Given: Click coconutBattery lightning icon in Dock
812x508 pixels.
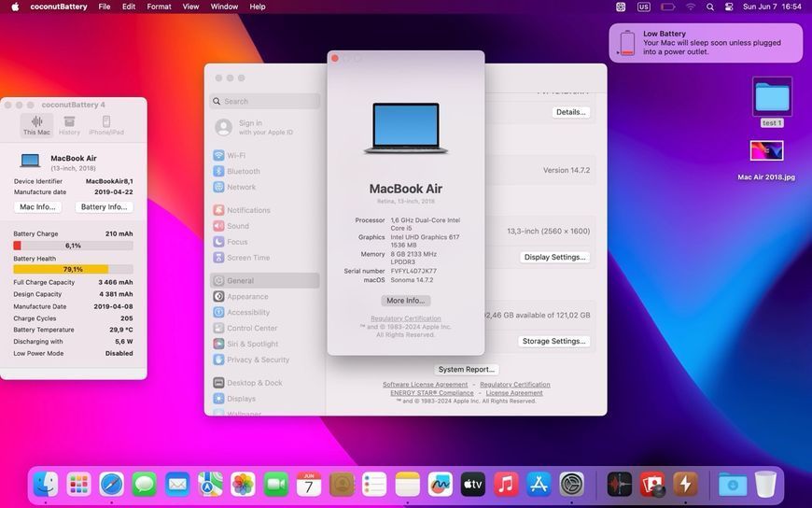Looking at the screenshot, I should coord(685,485).
